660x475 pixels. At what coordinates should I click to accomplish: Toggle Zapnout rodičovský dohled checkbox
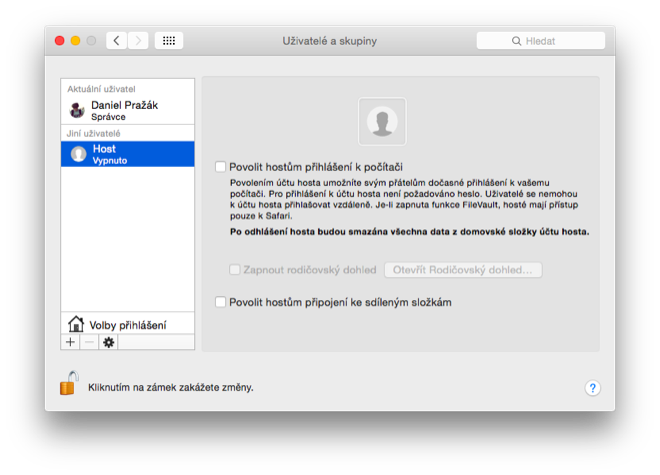tap(234, 270)
